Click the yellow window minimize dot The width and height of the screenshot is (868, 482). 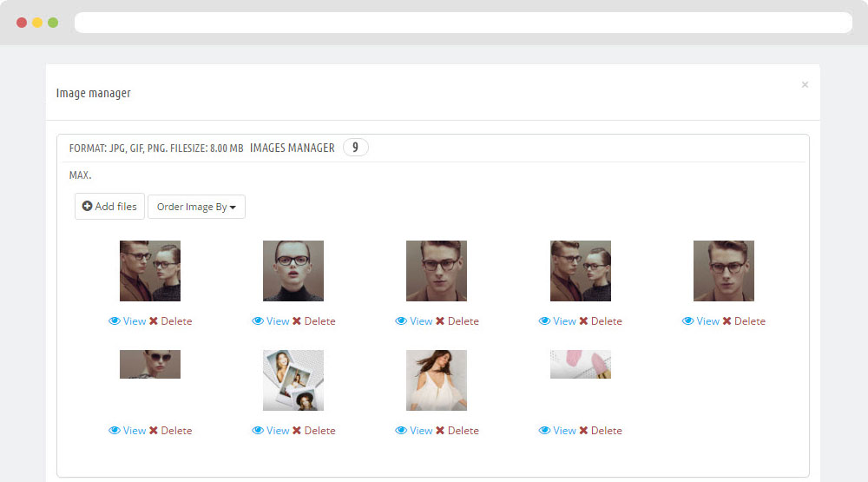coord(37,23)
